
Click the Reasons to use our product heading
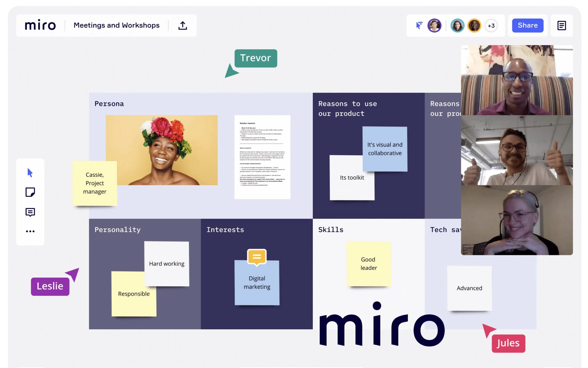tap(348, 109)
